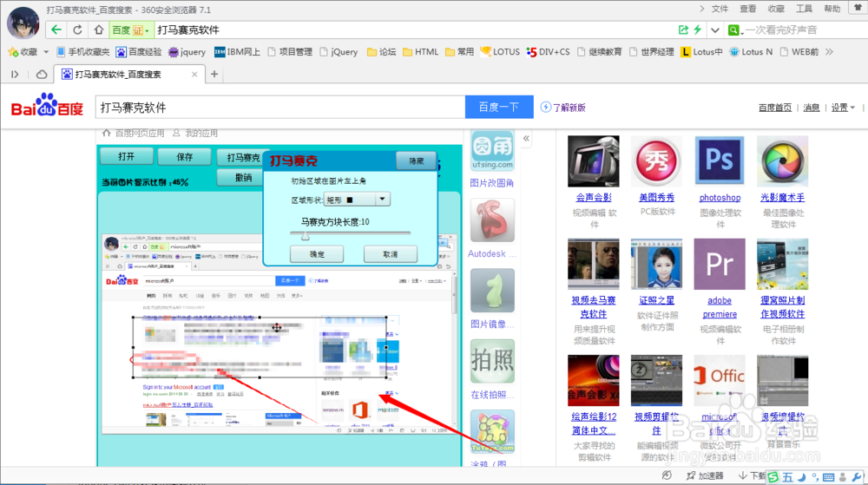Open the photoshop link
Screen dimensions: 868x485
coord(720,198)
